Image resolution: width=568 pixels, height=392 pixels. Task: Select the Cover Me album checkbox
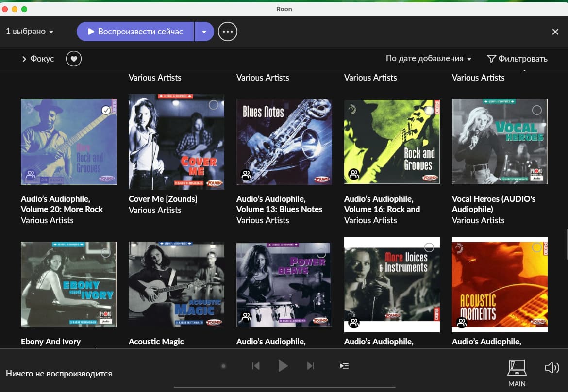click(x=214, y=105)
